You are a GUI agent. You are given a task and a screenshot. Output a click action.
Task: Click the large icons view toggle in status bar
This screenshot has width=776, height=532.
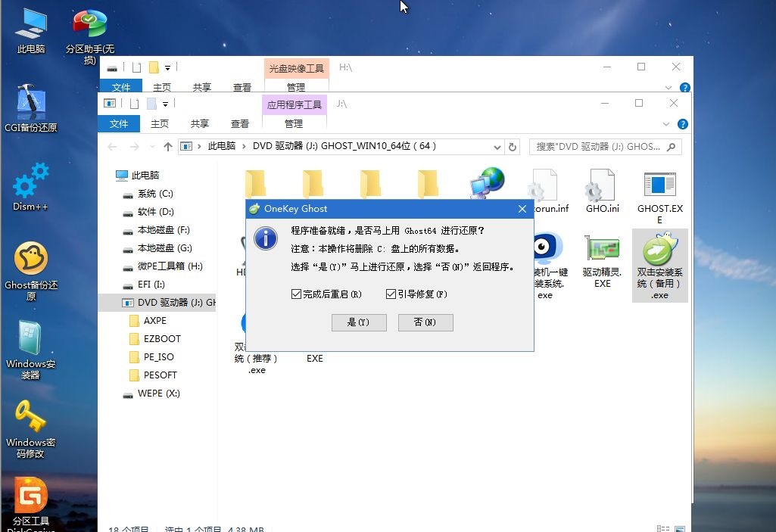point(680,529)
